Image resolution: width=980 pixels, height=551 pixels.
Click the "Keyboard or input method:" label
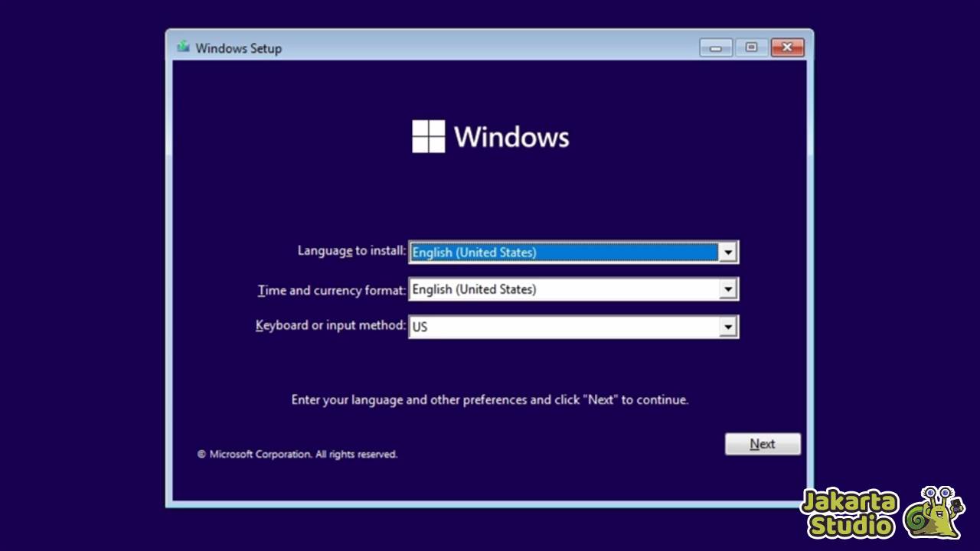pyautogui.click(x=331, y=325)
